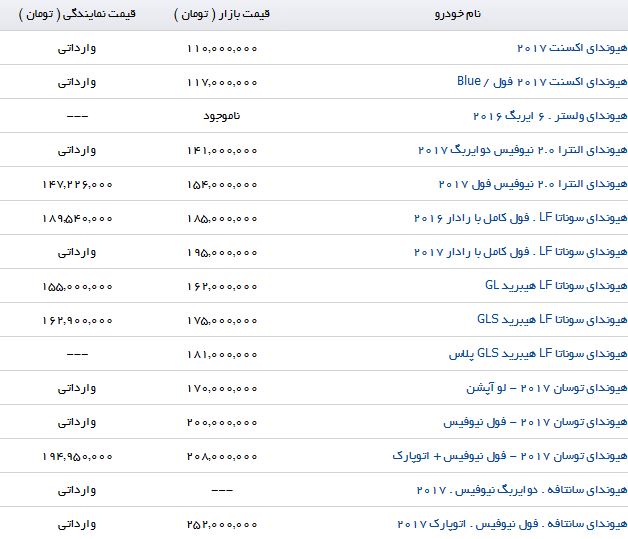
Task: Open سوناتا LF فول کامل با رادار ۲۰۱۷ link
Action: (x=520, y=252)
